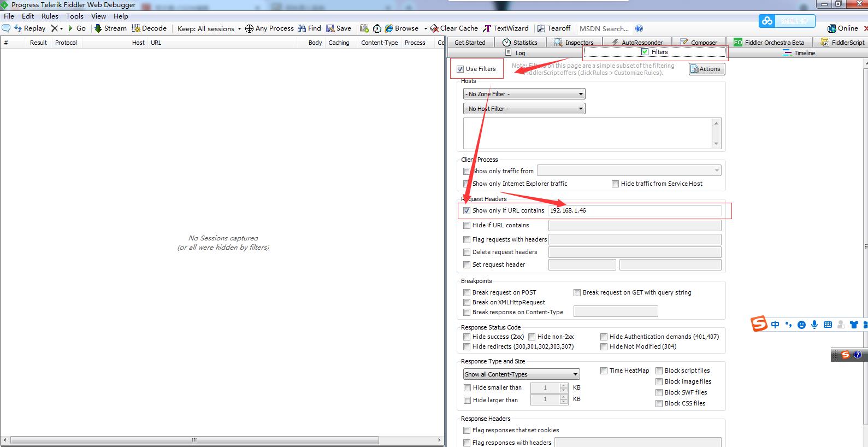Check Hide traffic from Service Host

click(615, 184)
